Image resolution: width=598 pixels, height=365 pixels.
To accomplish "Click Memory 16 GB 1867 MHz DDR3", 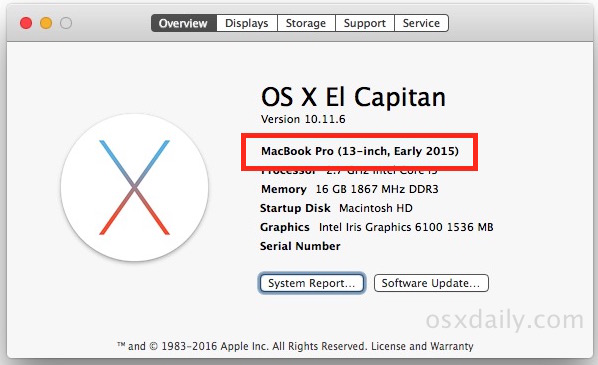I will coord(350,189).
